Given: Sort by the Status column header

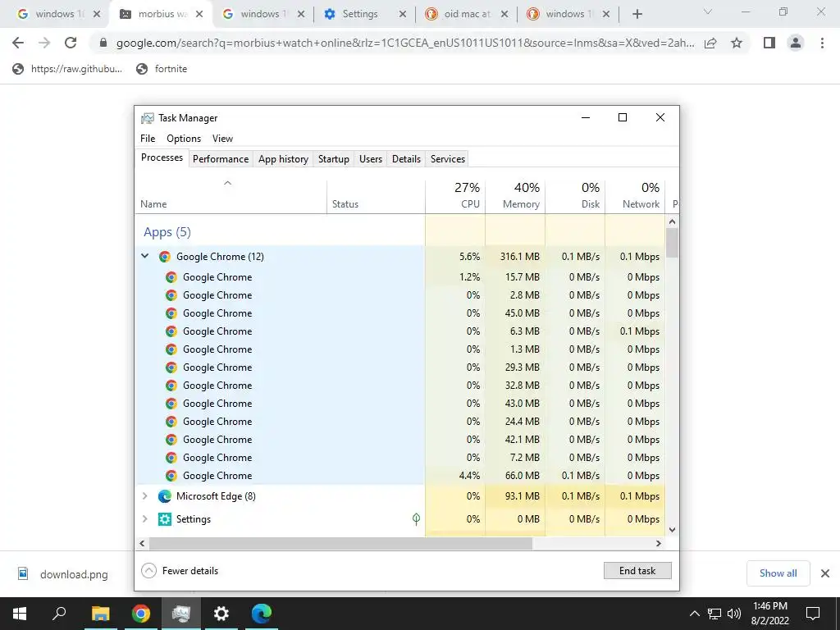Looking at the screenshot, I should [376, 196].
